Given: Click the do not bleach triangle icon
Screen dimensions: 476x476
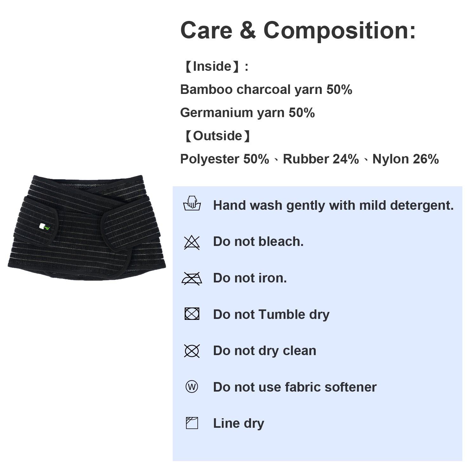Looking at the screenshot, I should pos(192,243).
